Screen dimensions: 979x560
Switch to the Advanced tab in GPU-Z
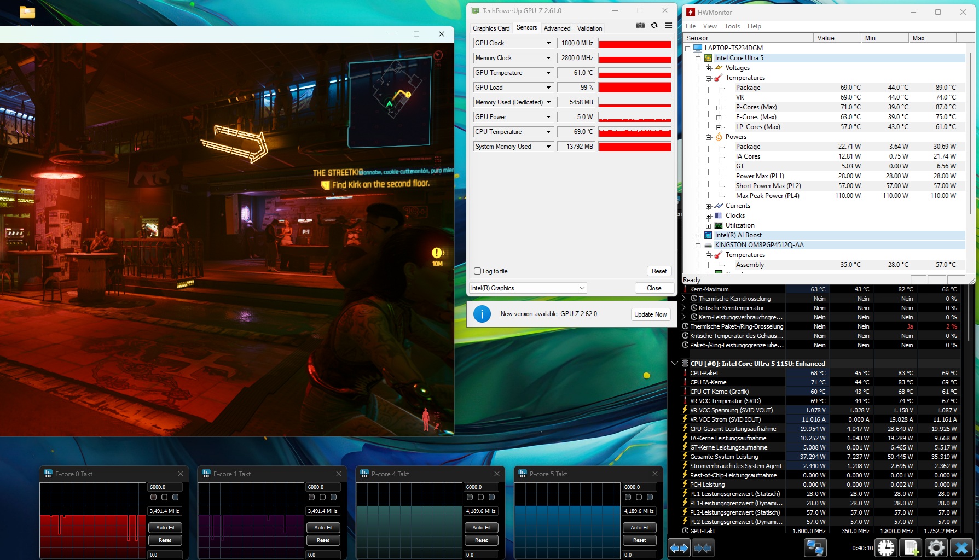[557, 28]
